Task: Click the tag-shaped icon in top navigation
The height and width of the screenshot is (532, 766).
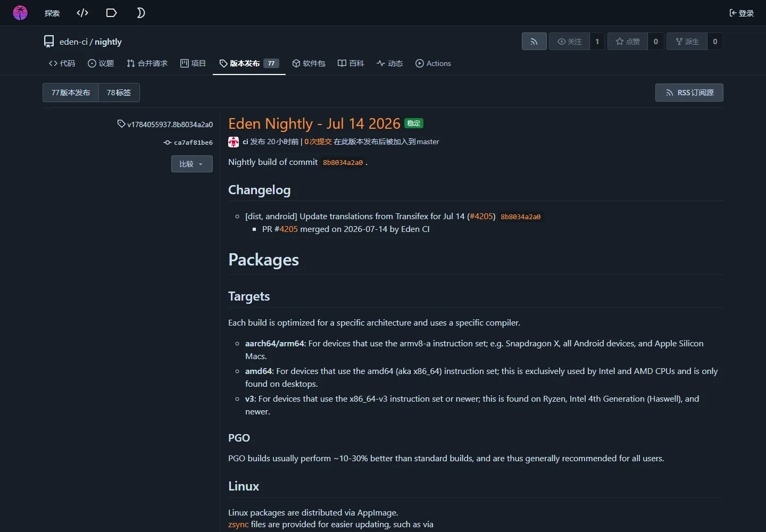Action: coord(112,13)
